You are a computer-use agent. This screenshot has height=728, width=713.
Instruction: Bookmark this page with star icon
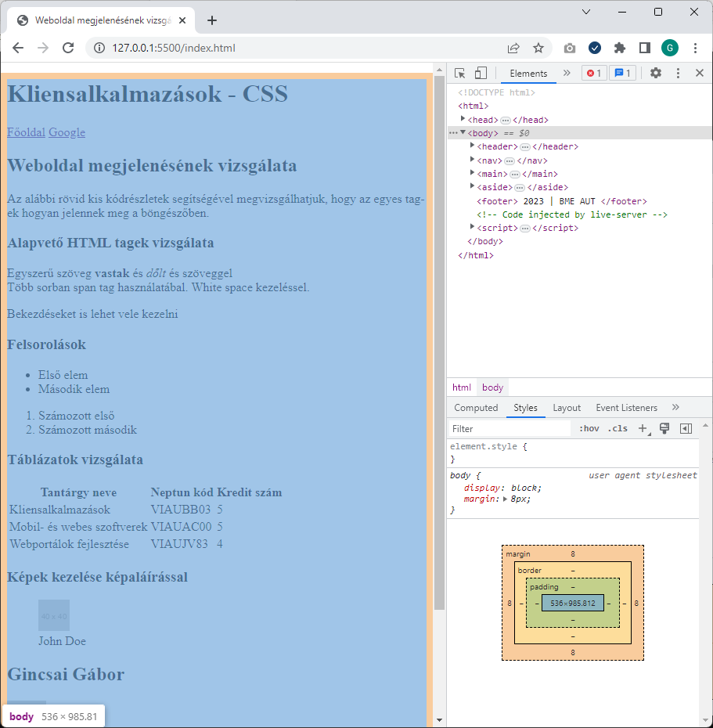point(538,48)
